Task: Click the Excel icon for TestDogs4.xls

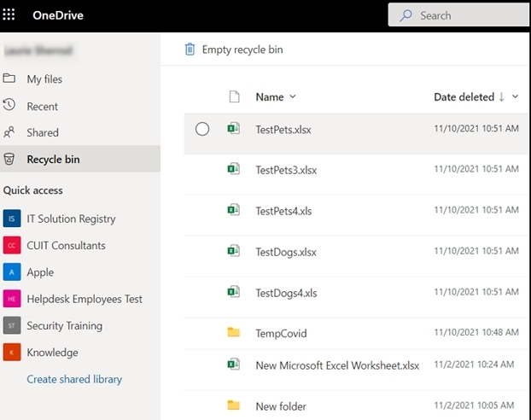Action: tap(234, 292)
